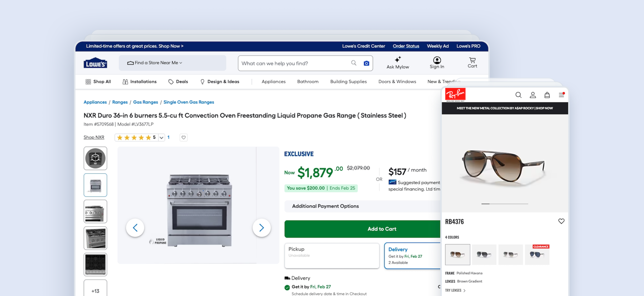Open the Appliances menu

coord(273,82)
